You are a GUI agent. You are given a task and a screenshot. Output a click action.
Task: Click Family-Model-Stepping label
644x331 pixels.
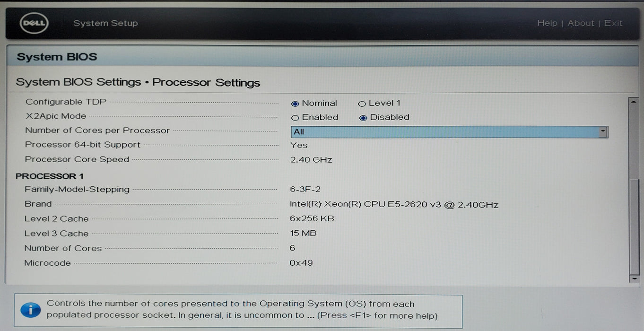[x=77, y=189]
